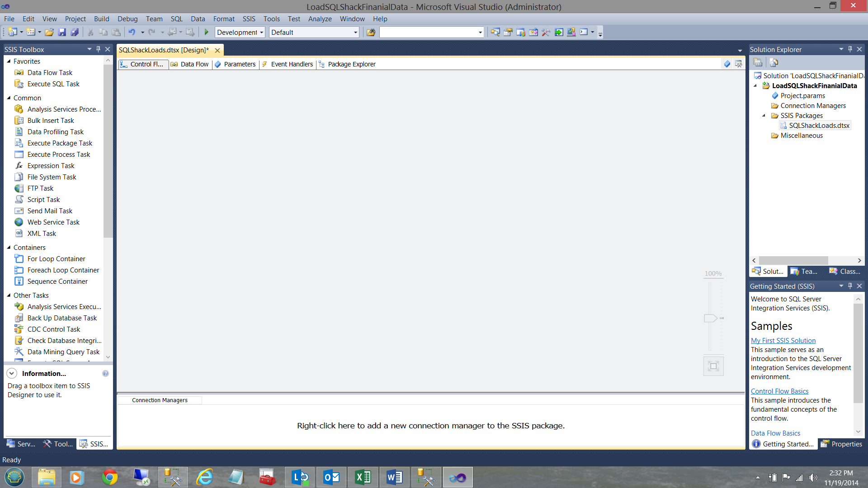Select the Foreach Loop Container item
This screenshot has width=868, height=488.
coord(63,270)
